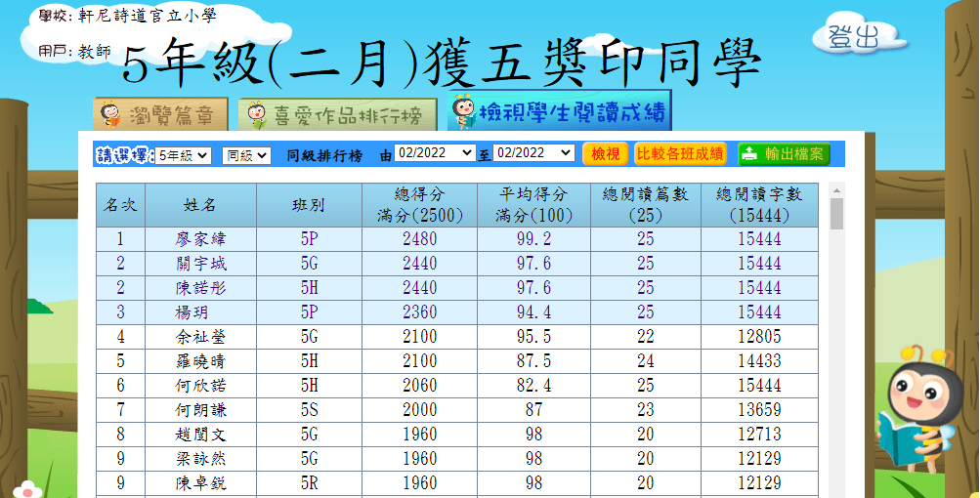Click the table's vertical scrollbar thumb

[836, 213]
